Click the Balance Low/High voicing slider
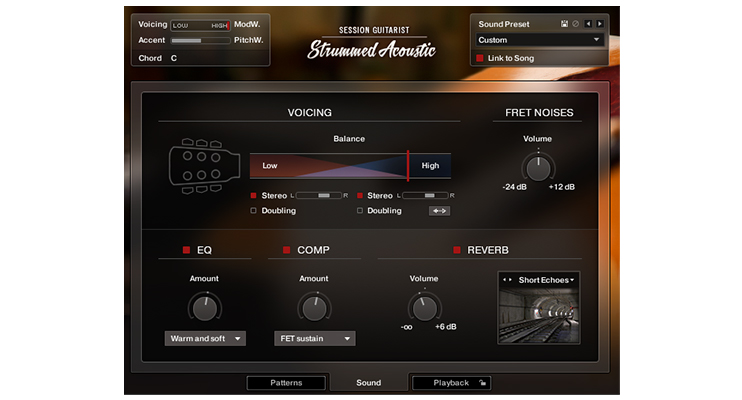742x400 pixels. pos(350,166)
